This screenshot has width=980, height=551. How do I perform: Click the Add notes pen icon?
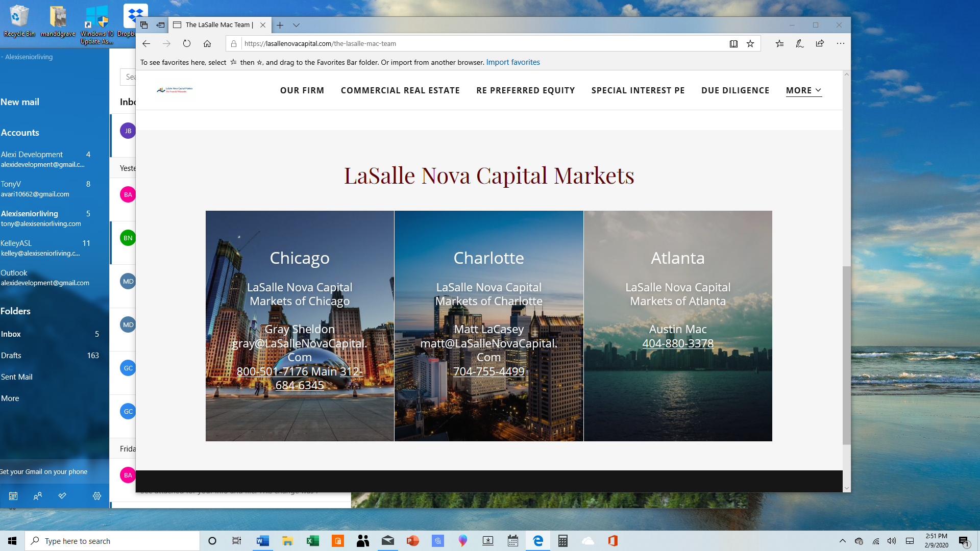click(800, 44)
